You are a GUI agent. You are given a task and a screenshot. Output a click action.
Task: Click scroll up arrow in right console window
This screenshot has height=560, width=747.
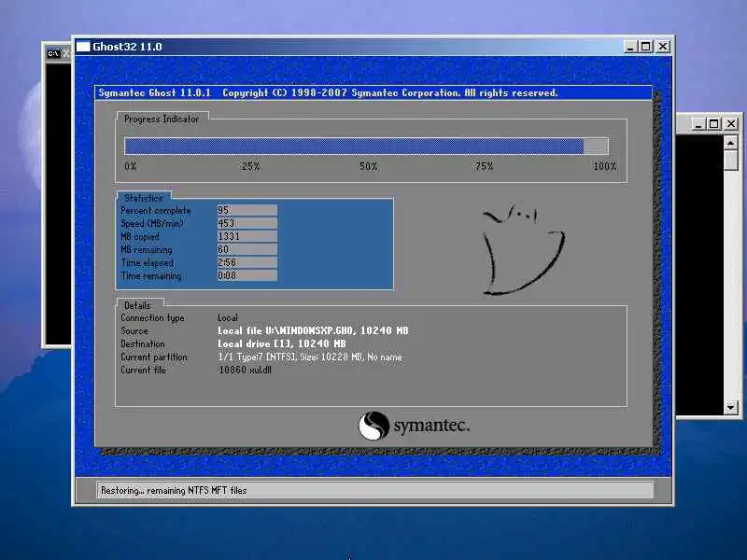point(731,143)
